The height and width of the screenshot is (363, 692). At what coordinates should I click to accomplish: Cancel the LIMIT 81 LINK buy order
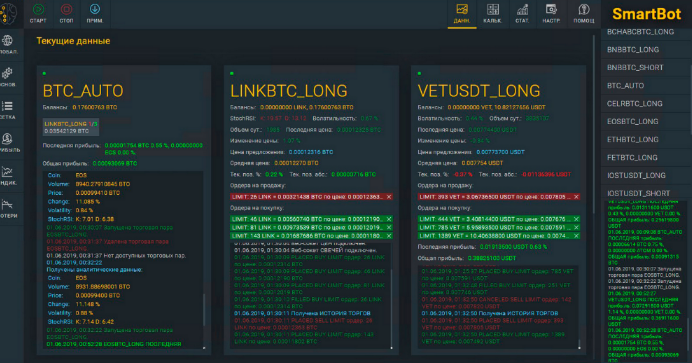389,228
